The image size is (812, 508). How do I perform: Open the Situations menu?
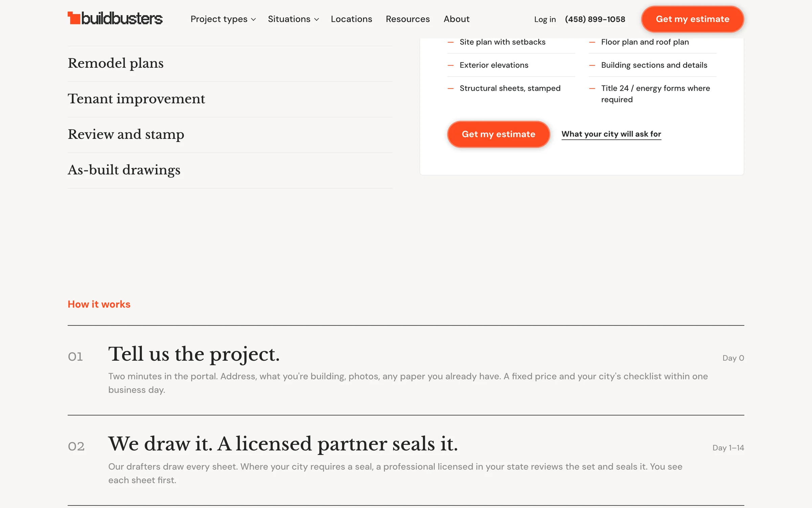pos(293,19)
